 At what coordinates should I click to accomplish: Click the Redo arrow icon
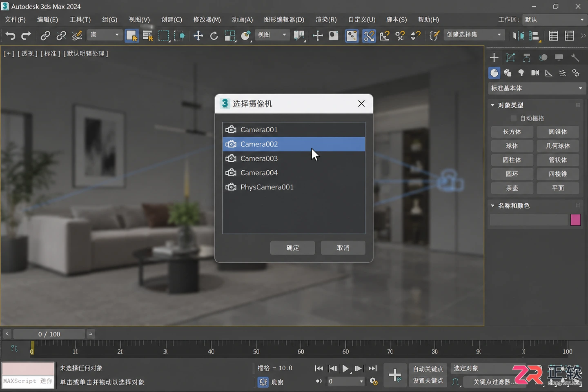coord(26,36)
